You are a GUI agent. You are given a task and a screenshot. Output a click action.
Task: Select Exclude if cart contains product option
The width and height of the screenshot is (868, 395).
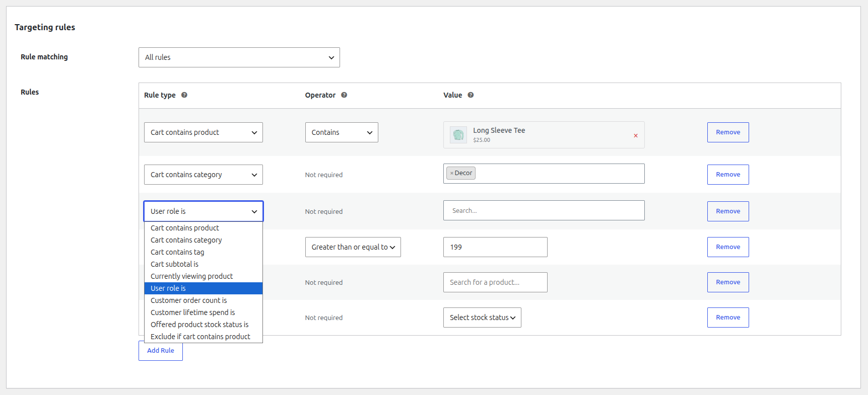204,337
